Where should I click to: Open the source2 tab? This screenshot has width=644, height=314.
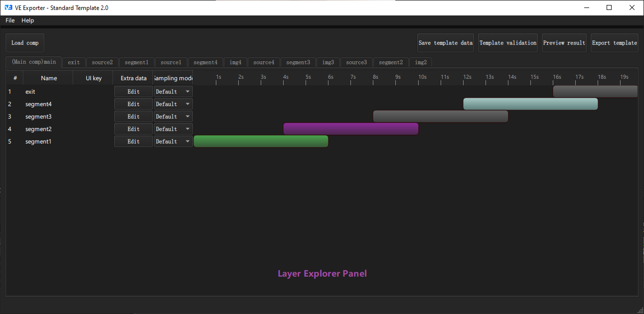click(x=102, y=62)
